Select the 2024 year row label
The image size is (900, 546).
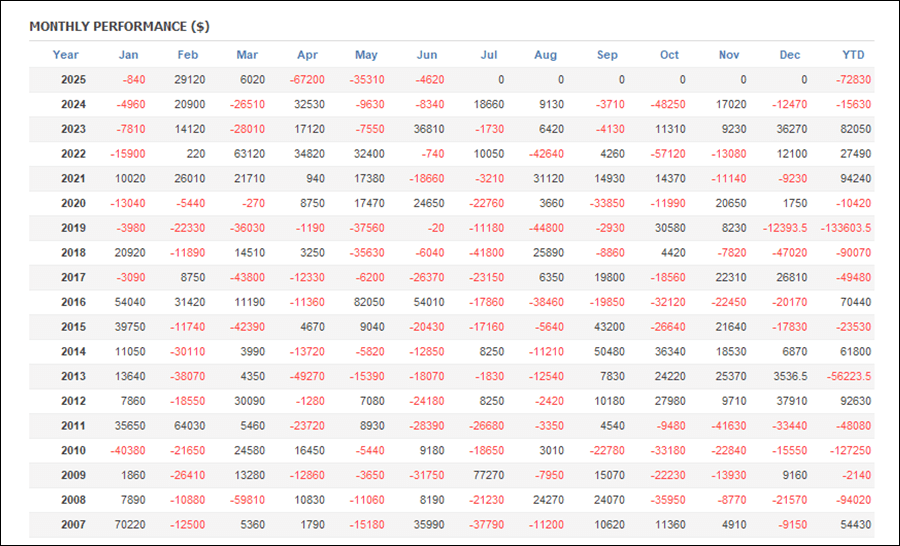point(73,104)
